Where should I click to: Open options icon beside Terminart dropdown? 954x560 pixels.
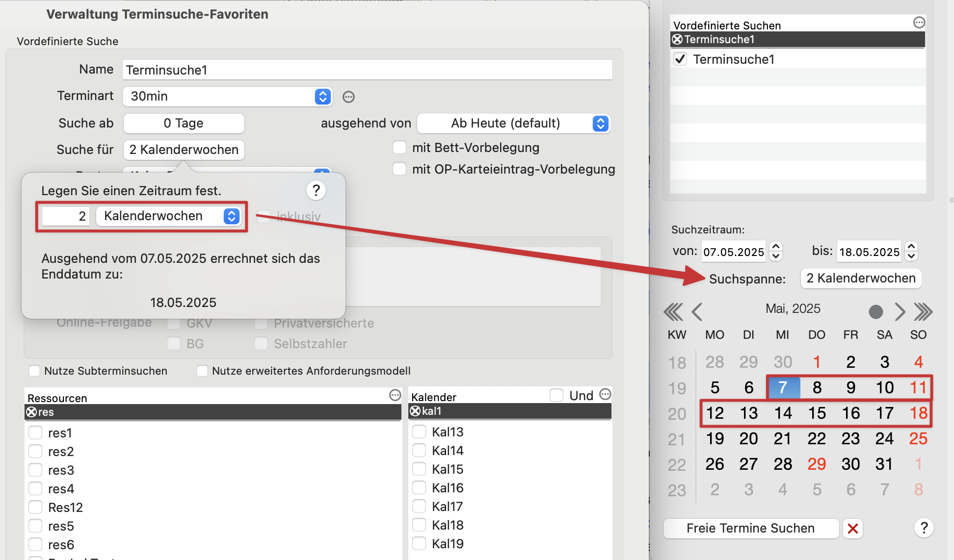pos(348,97)
